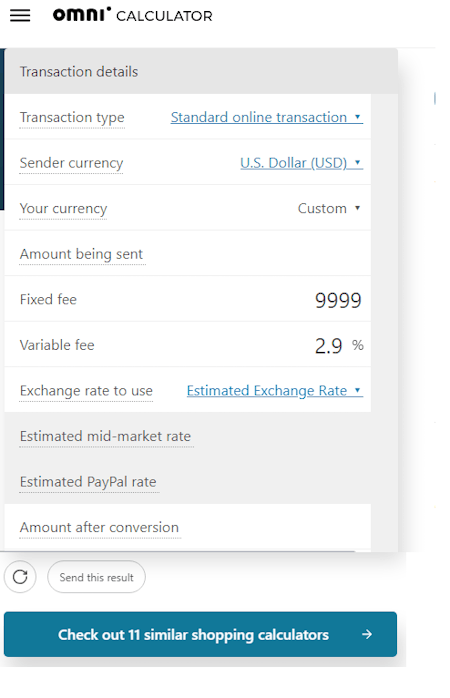Image resolution: width=450 pixels, height=698 pixels.
Task: Click the Transaction type label
Action: (72, 118)
